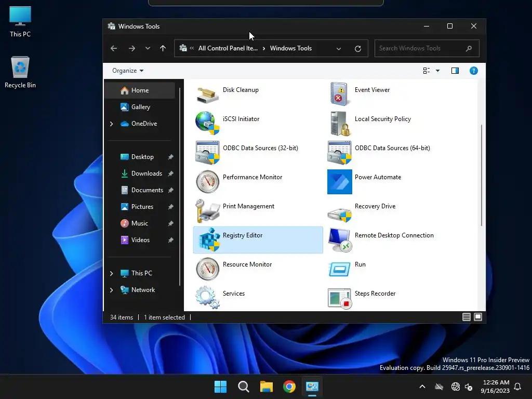The image size is (532, 399).
Task: Expand the OneDrive tree node
Action: [x=112, y=124]
